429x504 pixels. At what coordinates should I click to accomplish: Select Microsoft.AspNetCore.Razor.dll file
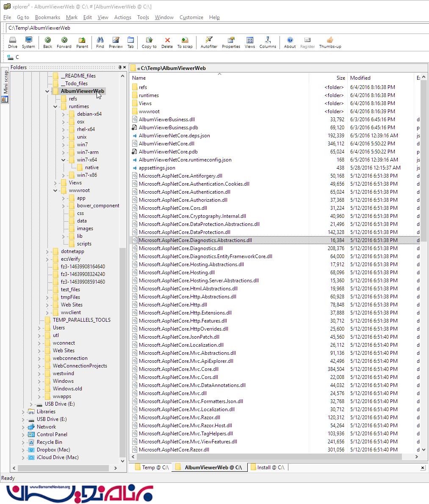pos(174,450)
